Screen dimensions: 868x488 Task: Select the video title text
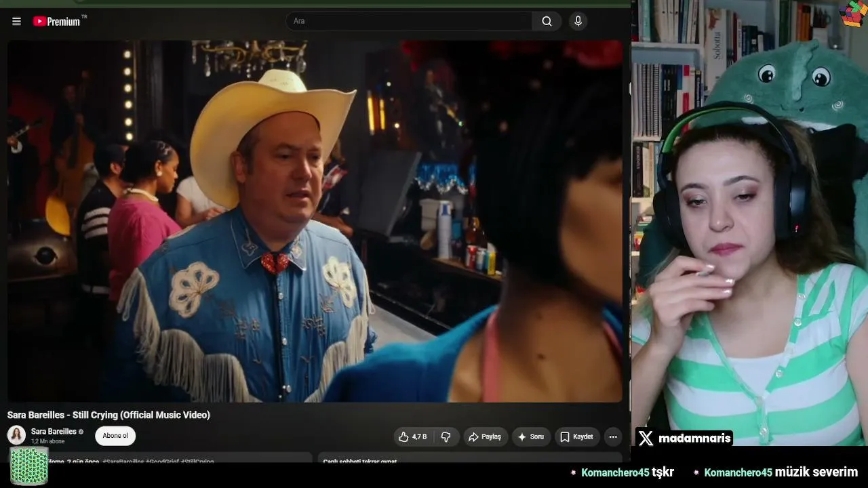[x=108, y=415]
